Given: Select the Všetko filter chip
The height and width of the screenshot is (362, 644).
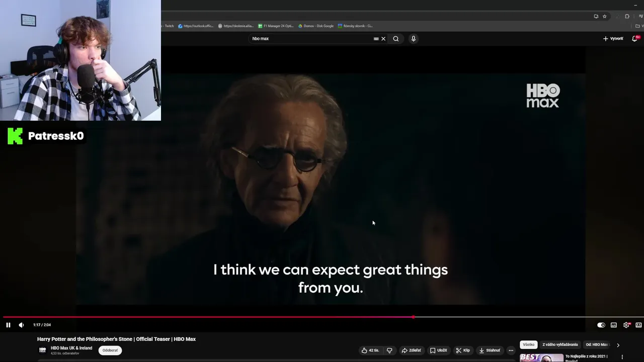Looking at the screenshot, I should click(x=528, y=344).
